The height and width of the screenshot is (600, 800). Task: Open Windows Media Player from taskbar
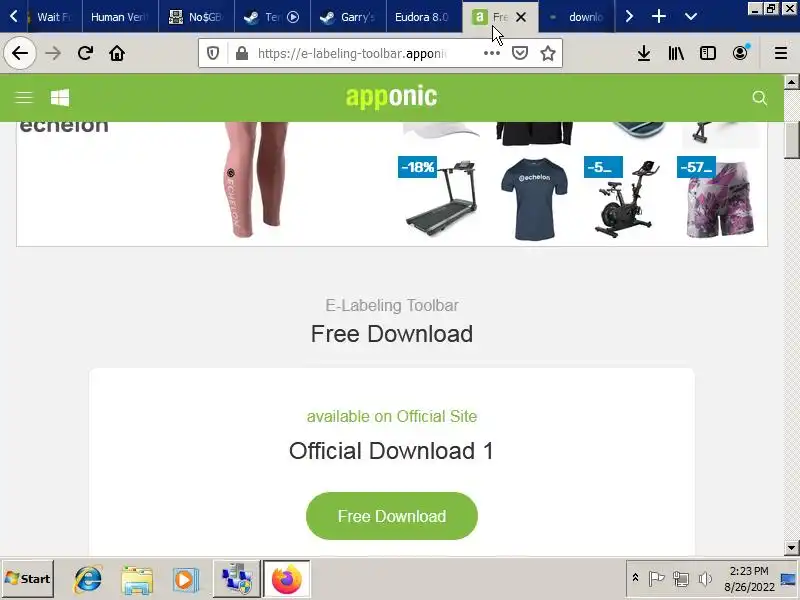[x=185, y=580]
